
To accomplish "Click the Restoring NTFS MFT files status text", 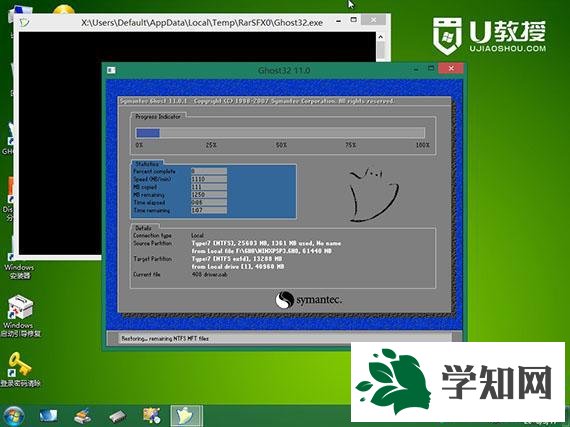I will [x=165, y=338].
